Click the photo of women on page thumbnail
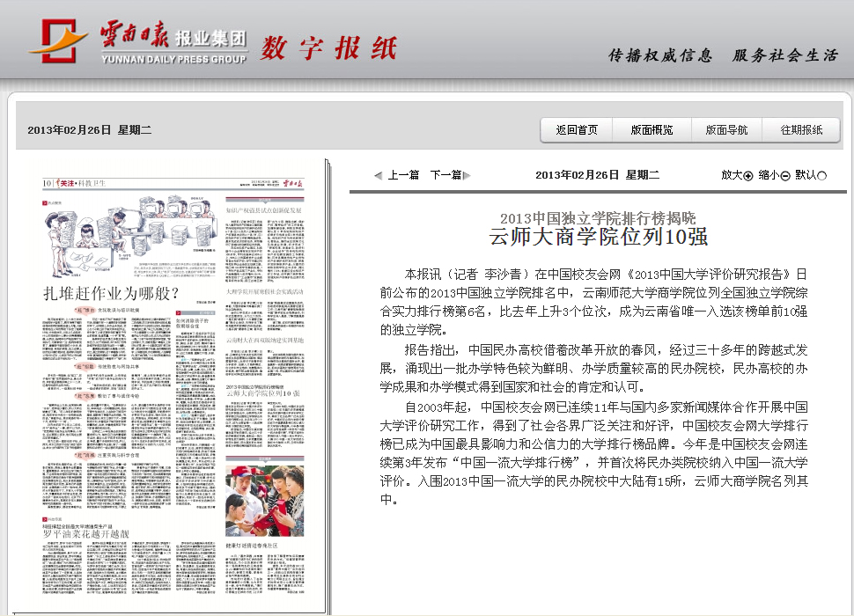The height and width of the screenshot is (616, 854). click(265, 501)
